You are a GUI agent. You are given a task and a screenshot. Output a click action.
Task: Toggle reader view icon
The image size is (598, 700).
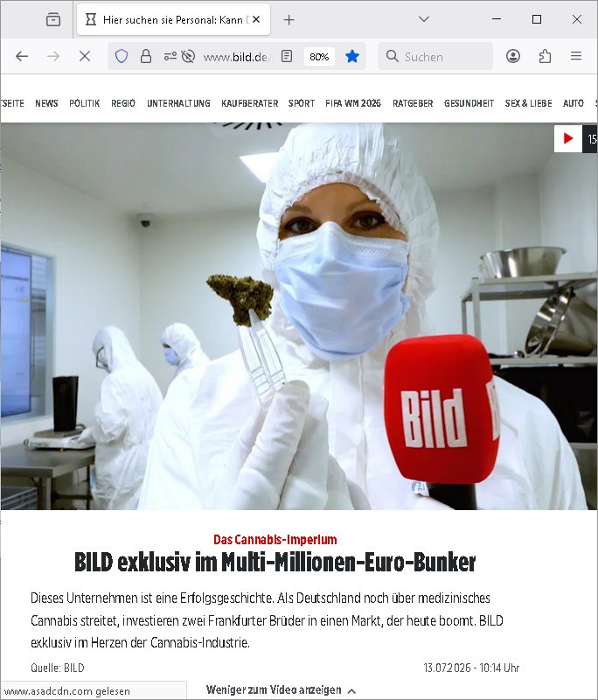pos(287,56)
